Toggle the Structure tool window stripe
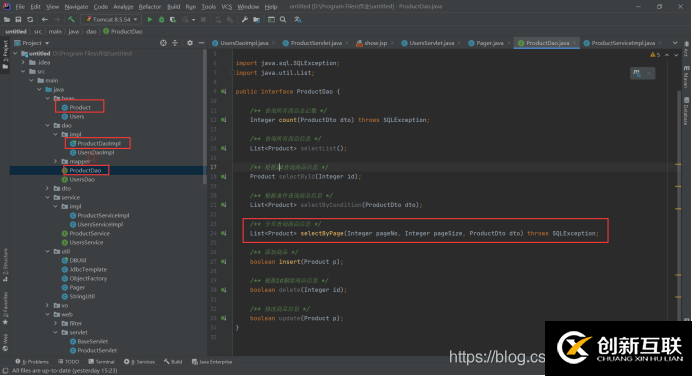 coord(5,266)
